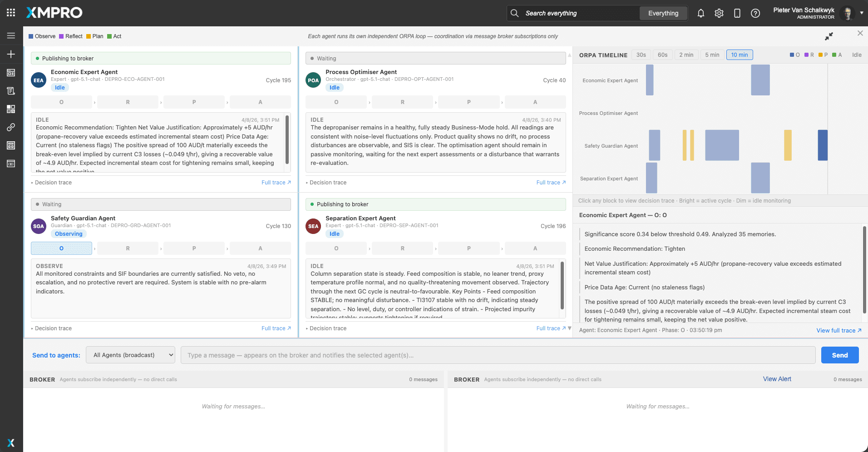868x452 pixels.
Task: Click the user profile avatar
Action: click(847, 13)
